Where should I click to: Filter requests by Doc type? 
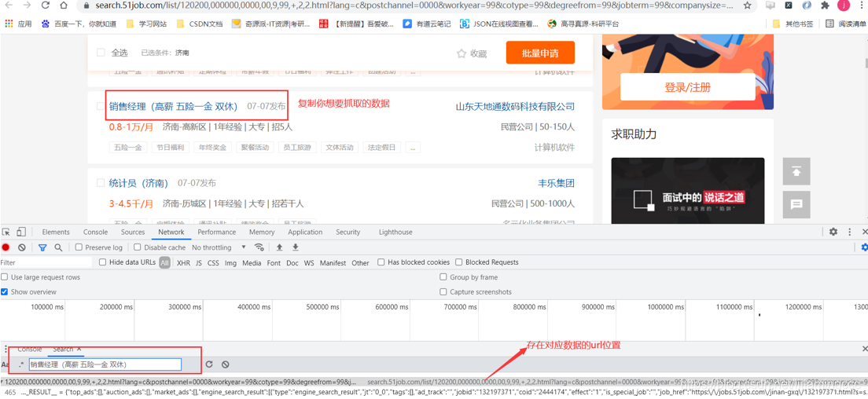292,263
